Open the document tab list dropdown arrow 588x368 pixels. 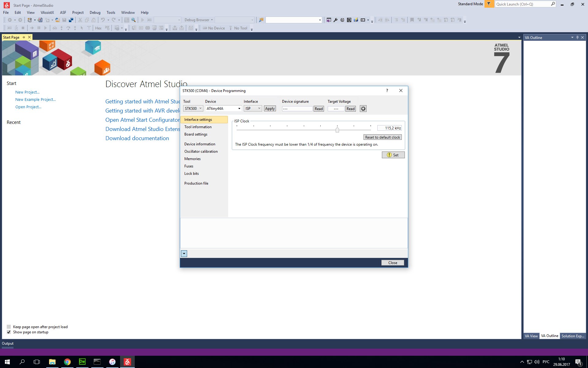coord(519,37)
